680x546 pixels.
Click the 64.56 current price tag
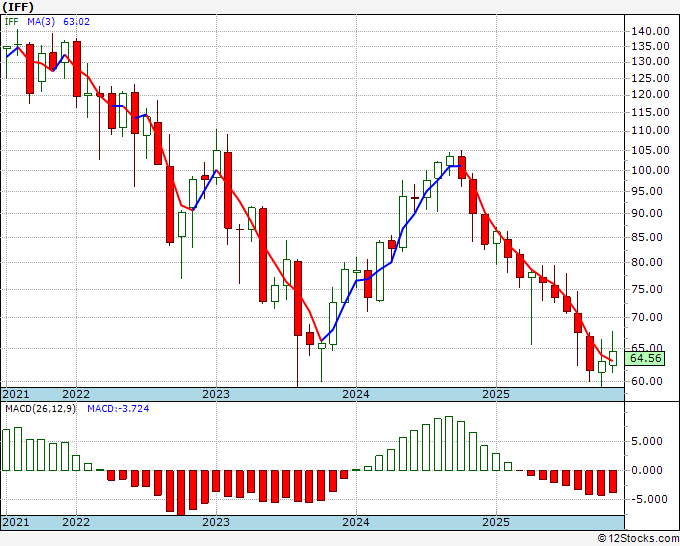click(x=646, y=358)
